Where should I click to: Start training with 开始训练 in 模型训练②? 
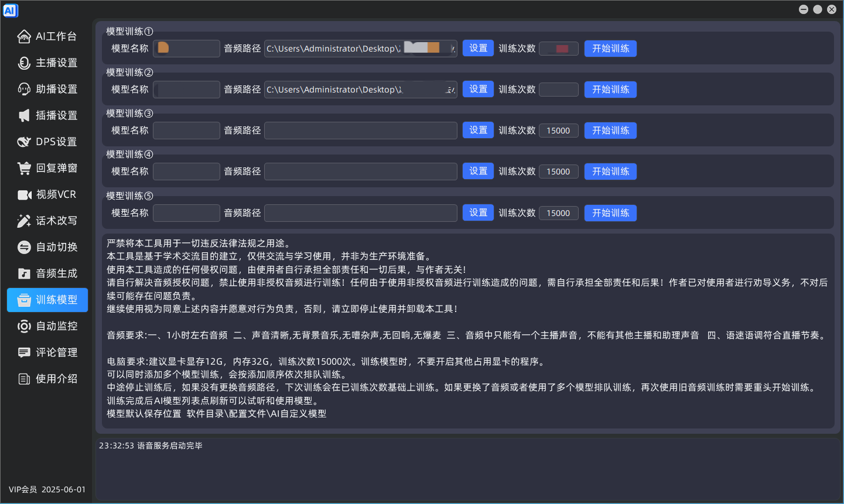click(x=610, y=90)
